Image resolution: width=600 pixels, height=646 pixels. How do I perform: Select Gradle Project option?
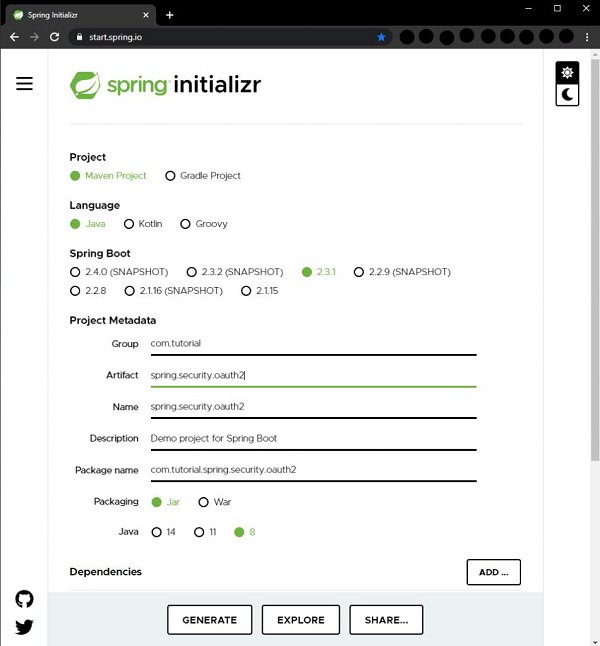point(171,176)
